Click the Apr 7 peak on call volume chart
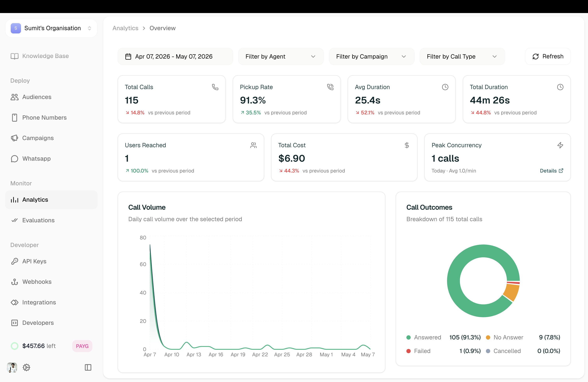 [150, 245]
